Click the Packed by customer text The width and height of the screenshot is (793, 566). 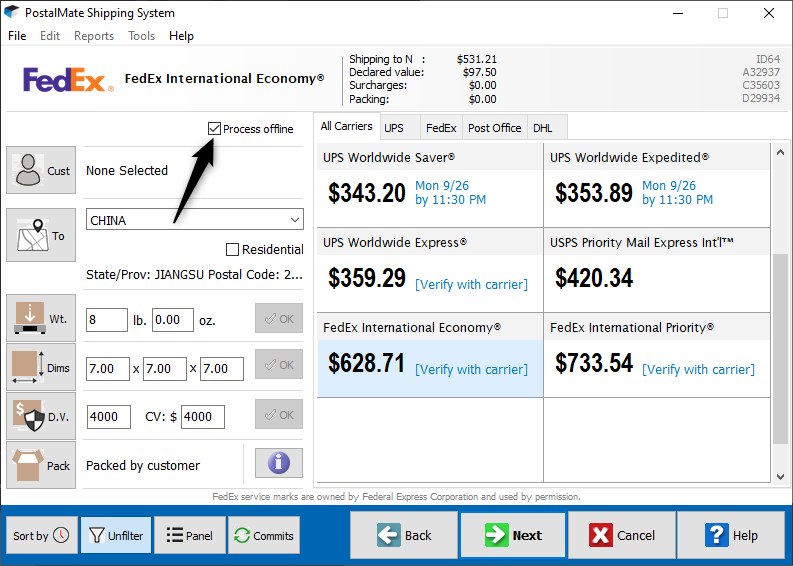(x=143, y=465)
